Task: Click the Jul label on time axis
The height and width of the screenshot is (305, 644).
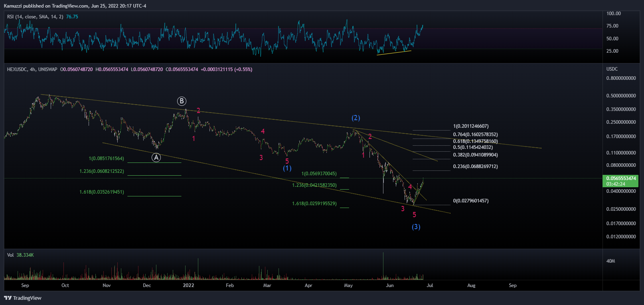Action: [430, 285]
